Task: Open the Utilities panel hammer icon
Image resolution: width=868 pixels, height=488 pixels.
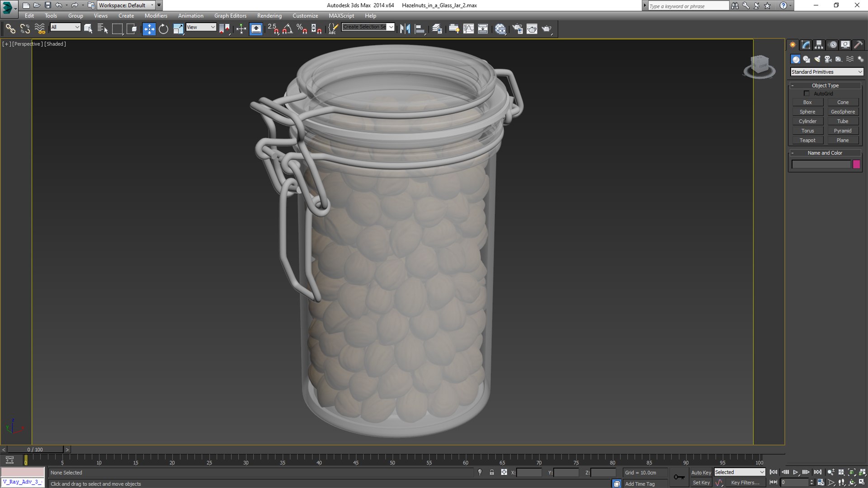Action: click(858, 45)
